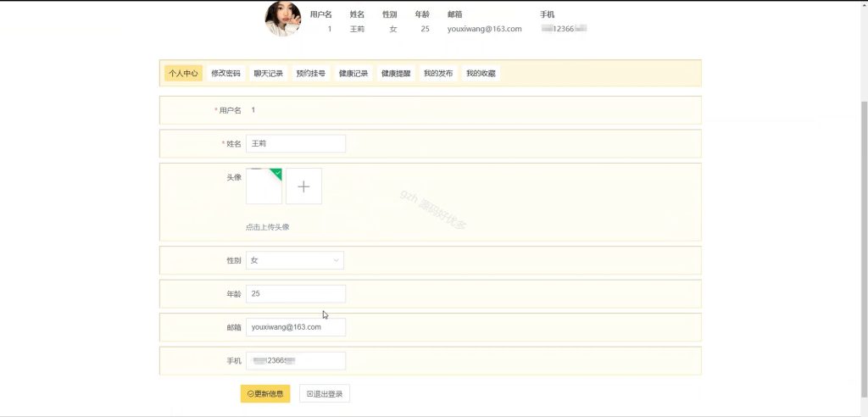Viewport: 868px width, 417px height.
Task: Click the 邮箱 input field
Action: pos(296,326)
